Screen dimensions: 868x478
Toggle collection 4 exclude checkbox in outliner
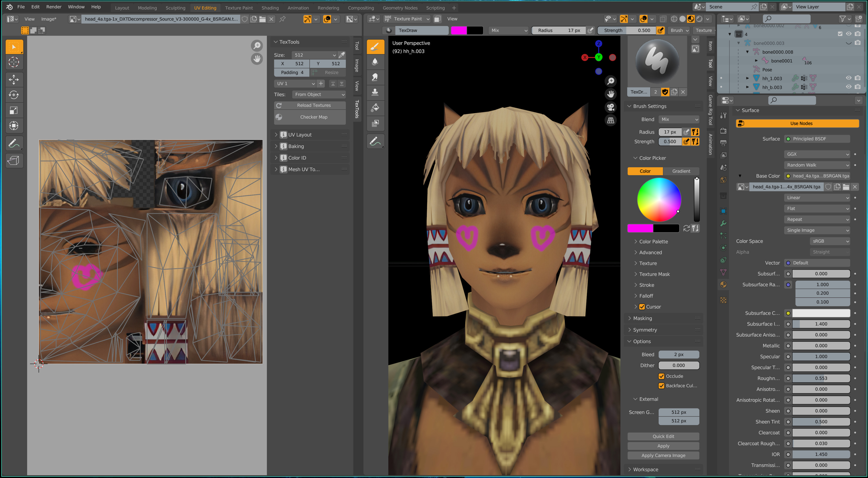click(x=840, y=34)
